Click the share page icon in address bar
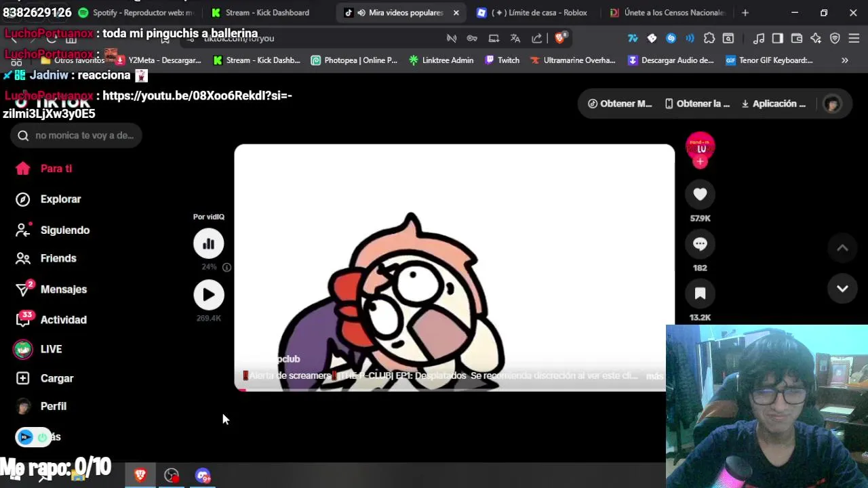Screen dimensions: 868x488 coord(537,39)
